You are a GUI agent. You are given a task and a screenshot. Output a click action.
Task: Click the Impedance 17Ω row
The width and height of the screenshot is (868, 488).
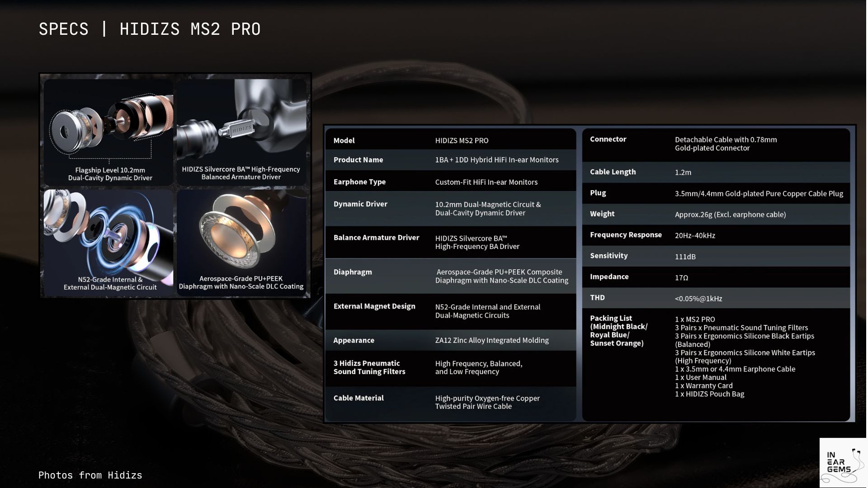(716, 277)
